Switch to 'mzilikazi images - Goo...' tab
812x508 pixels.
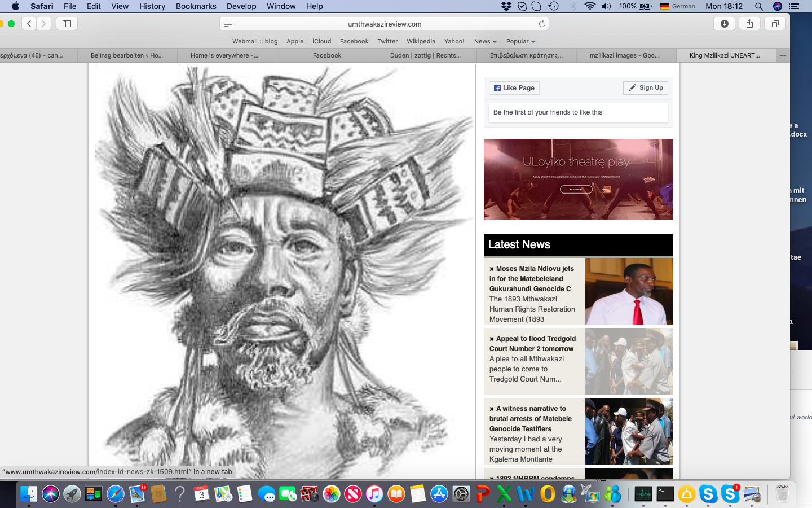624,55
